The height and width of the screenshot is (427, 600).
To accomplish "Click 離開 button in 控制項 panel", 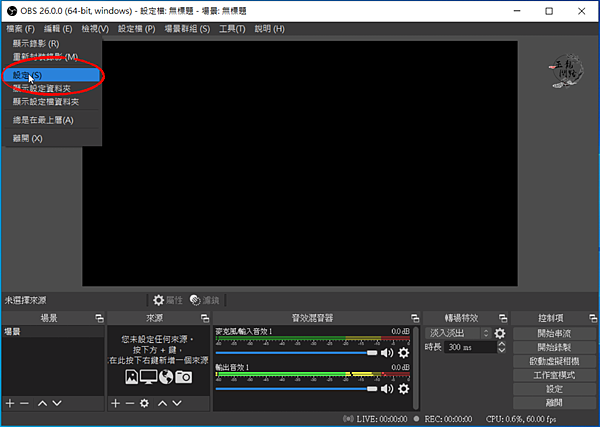I will tap(554, 403).
